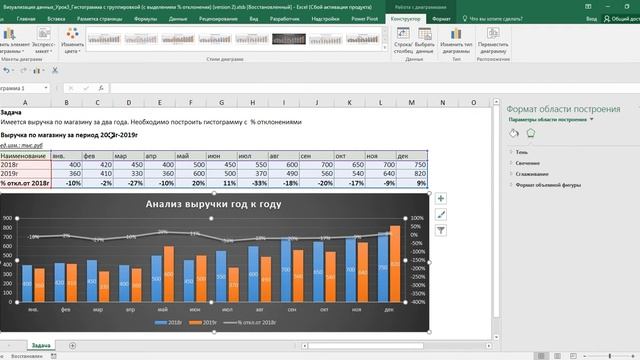Click the chart title Анализ выручки год к году
Screen dimensions: 640x360
point(213,204)
